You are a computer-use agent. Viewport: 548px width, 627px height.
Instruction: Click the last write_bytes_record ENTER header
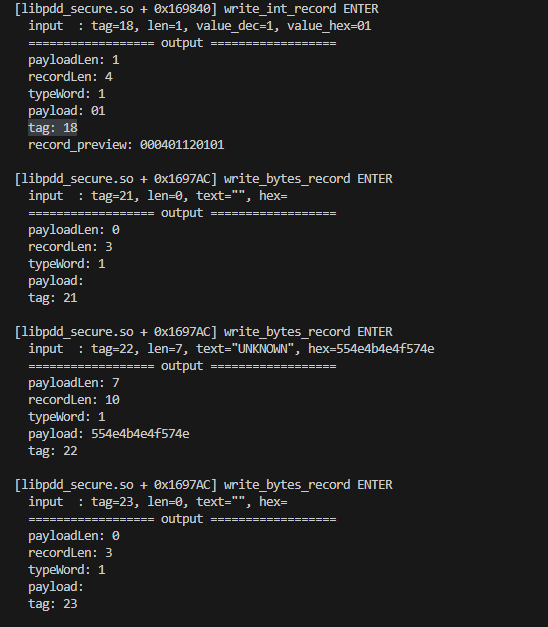click(x=204, y=485)
